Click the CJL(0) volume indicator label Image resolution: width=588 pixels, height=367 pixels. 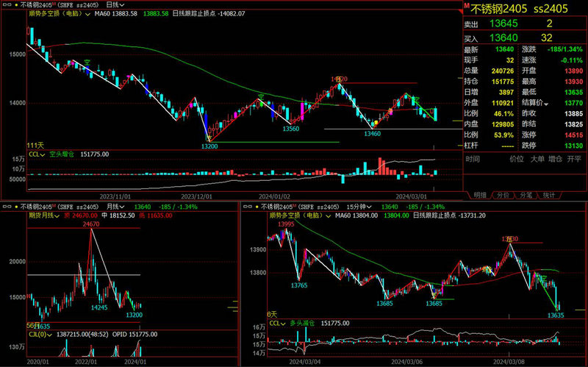pos(38,334)
